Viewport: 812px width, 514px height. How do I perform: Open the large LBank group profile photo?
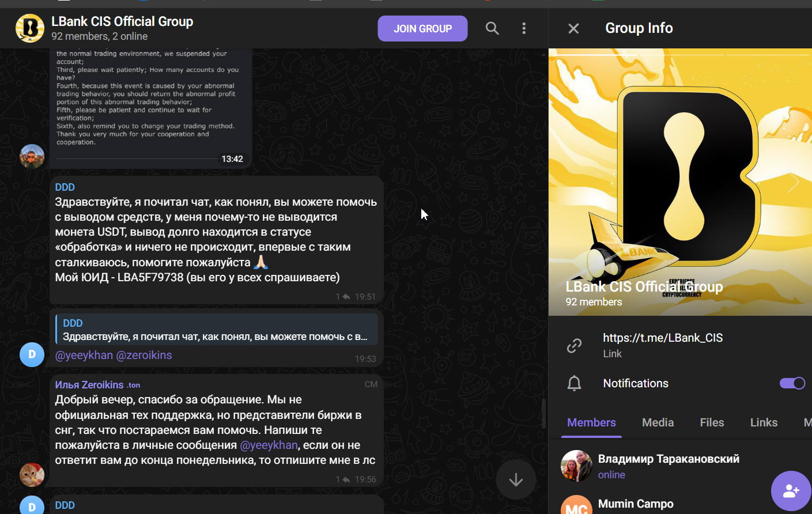click(x=680, y=182)
